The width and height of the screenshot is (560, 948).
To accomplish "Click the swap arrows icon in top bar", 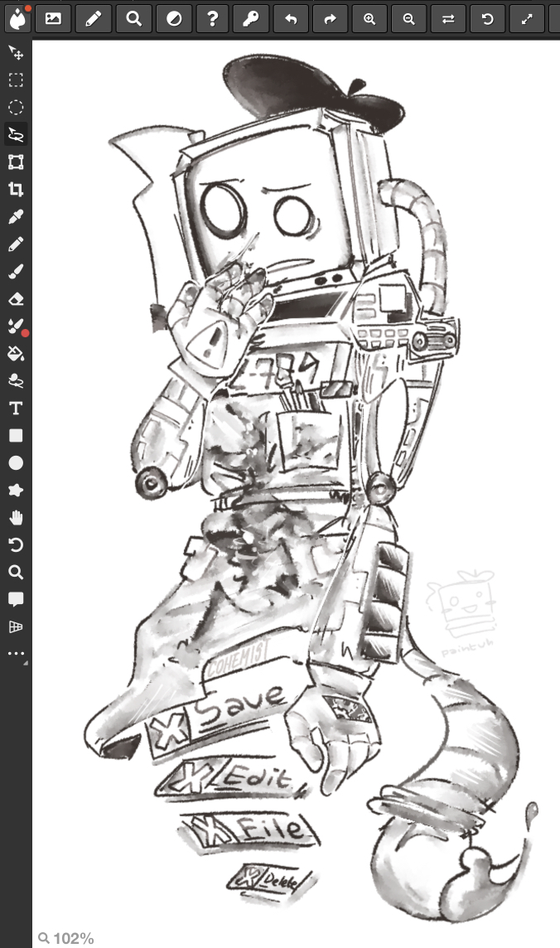I will 448,19.
